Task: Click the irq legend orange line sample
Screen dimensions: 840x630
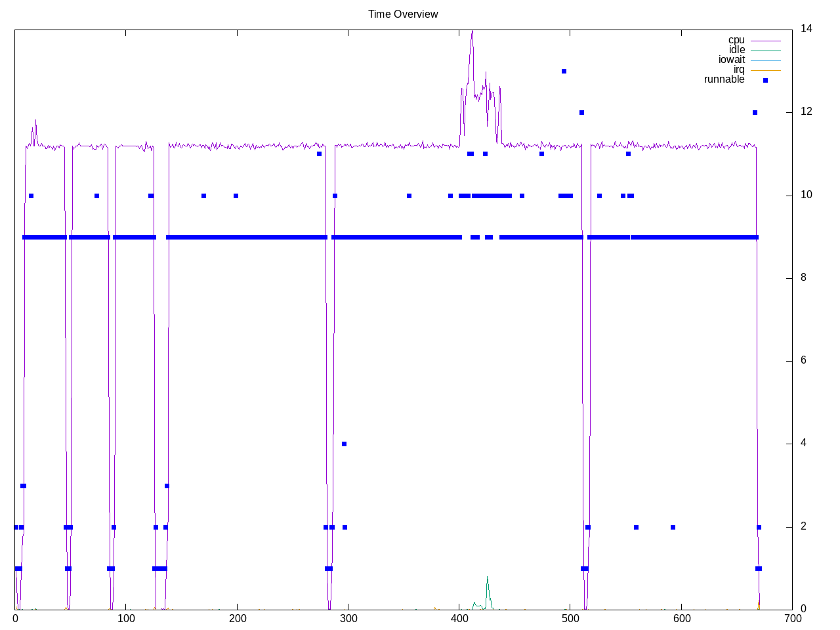Action: click(765, 70)
